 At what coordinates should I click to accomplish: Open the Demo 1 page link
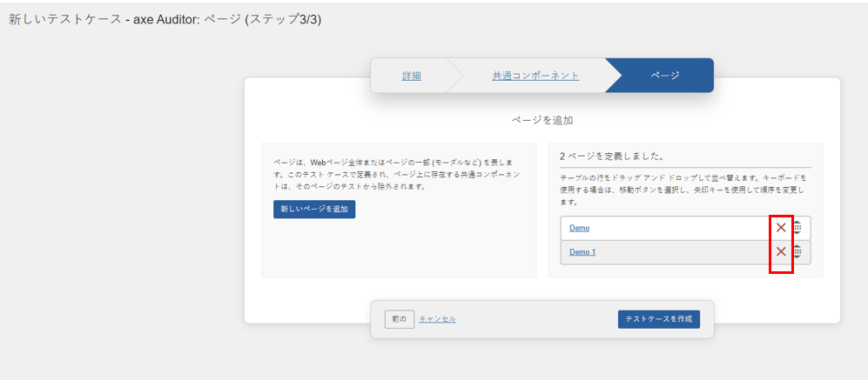582,252
